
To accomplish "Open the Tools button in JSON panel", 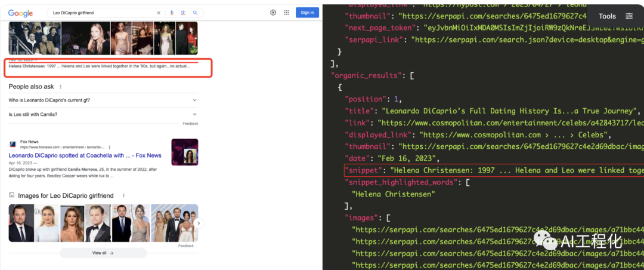I will point(615,16).
